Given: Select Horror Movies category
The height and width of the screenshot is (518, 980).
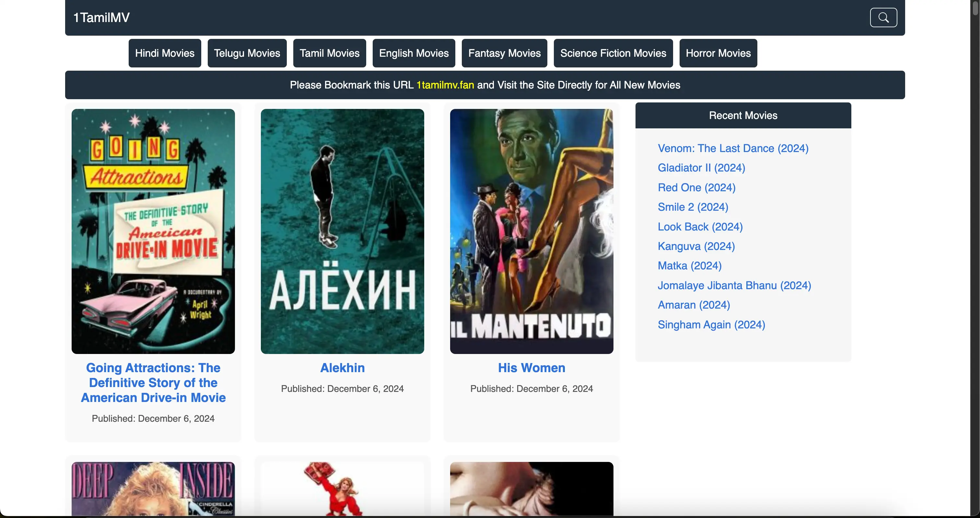Looking at the screenshot, I should click(x=718, y=53).
